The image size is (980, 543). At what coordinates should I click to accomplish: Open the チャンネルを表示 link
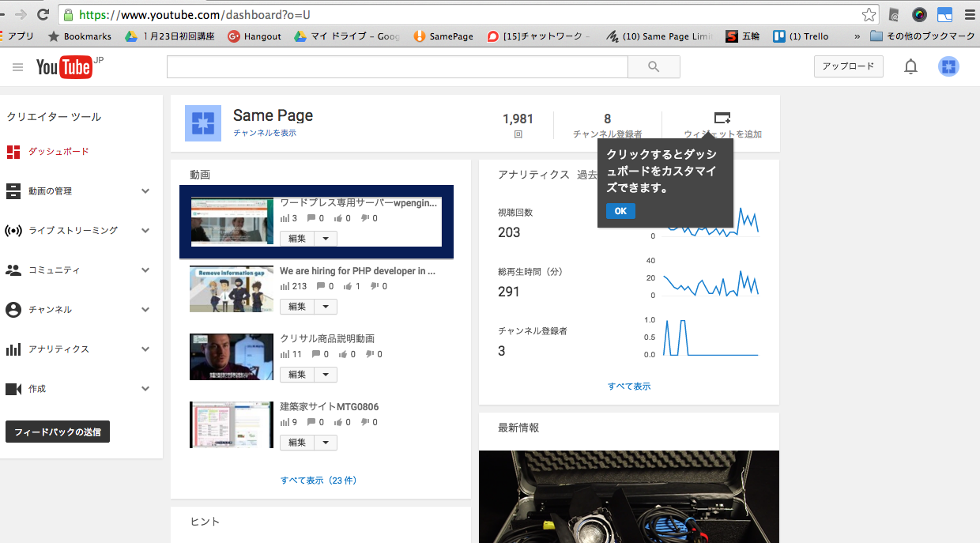[x=265, y=133]
